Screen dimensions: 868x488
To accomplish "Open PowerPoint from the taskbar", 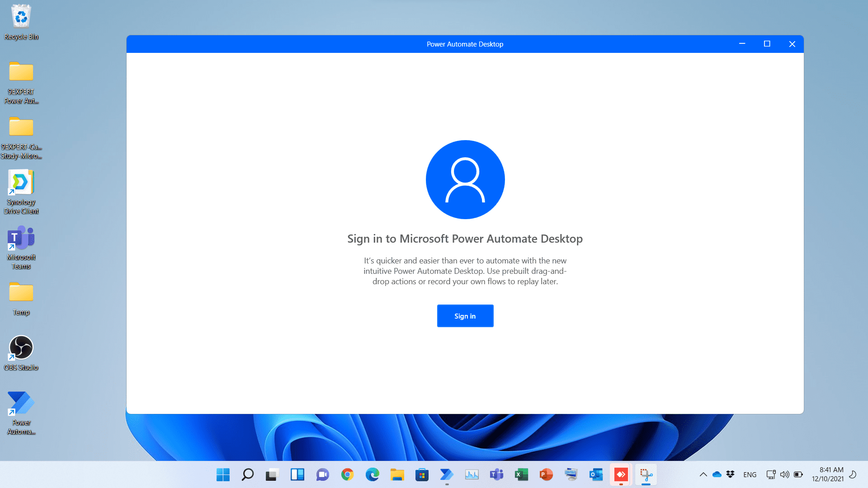I will click(x=546, y=475).
